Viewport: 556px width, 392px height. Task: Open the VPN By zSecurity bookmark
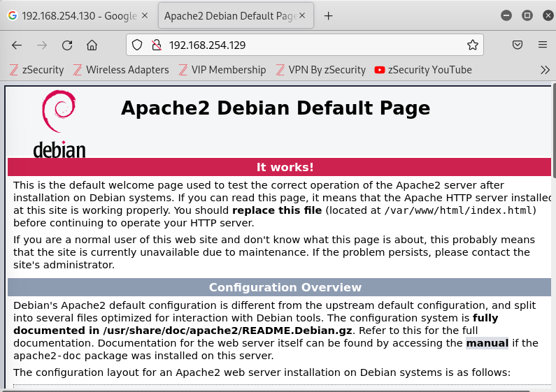(x=321, y=70)
